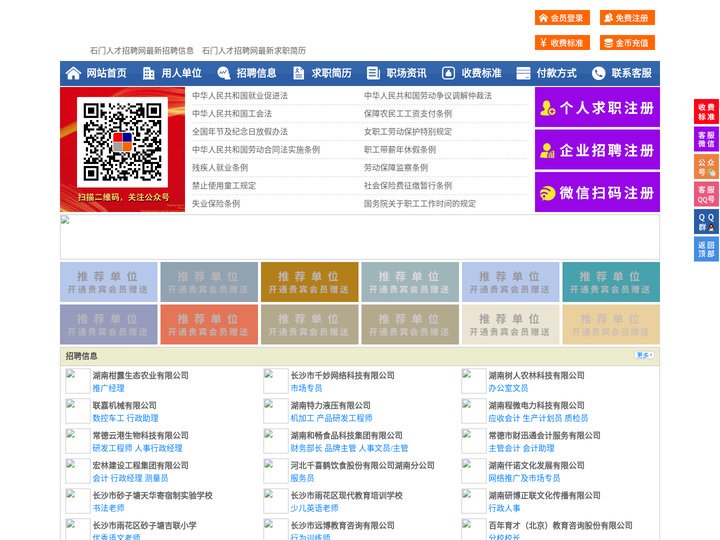The height and width of the screenshot is (540, 720).
Task: Click the user icon on 免费注册 button
Action: click(608, 18)
